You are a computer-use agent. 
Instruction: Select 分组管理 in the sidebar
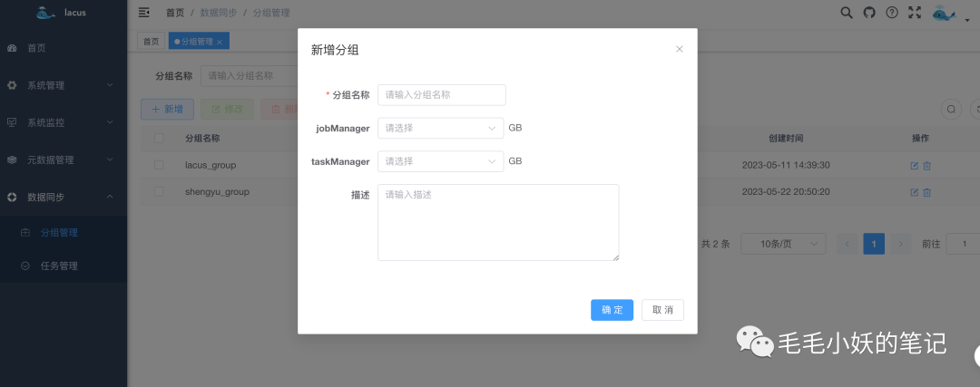click(64, 233)
